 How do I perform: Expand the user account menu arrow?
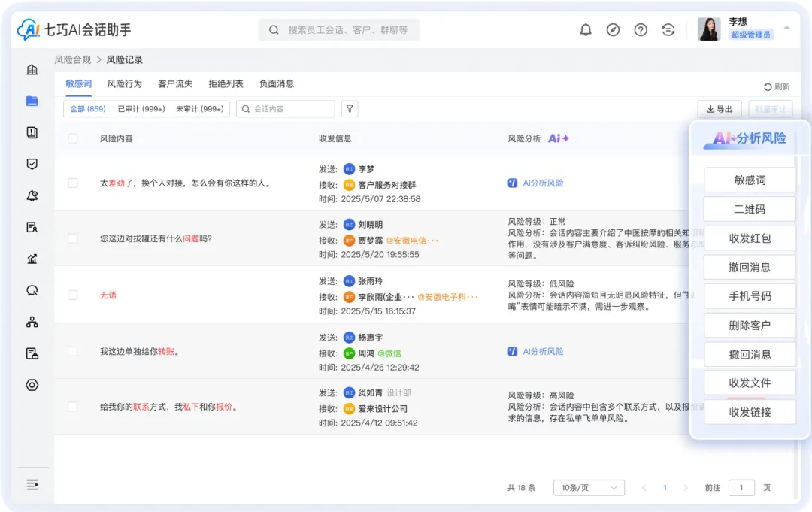click(x=786, y=28)
